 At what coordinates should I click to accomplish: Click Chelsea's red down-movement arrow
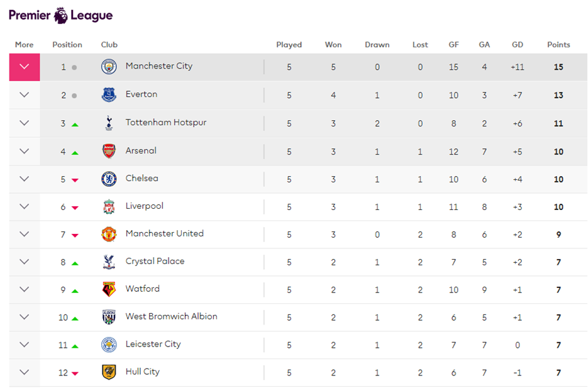click(75, 180)
